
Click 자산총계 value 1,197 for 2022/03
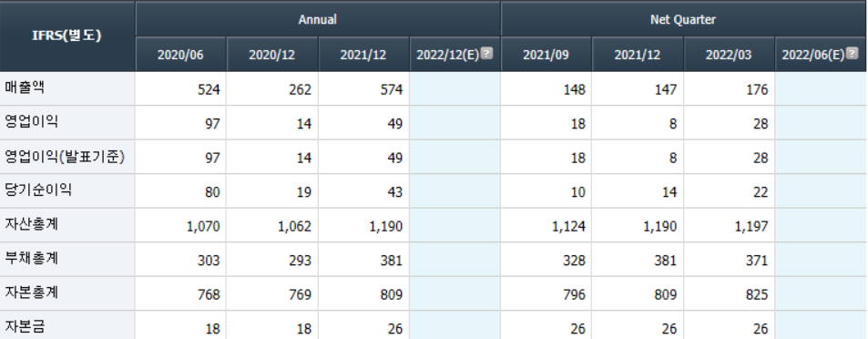pos(751,226)
